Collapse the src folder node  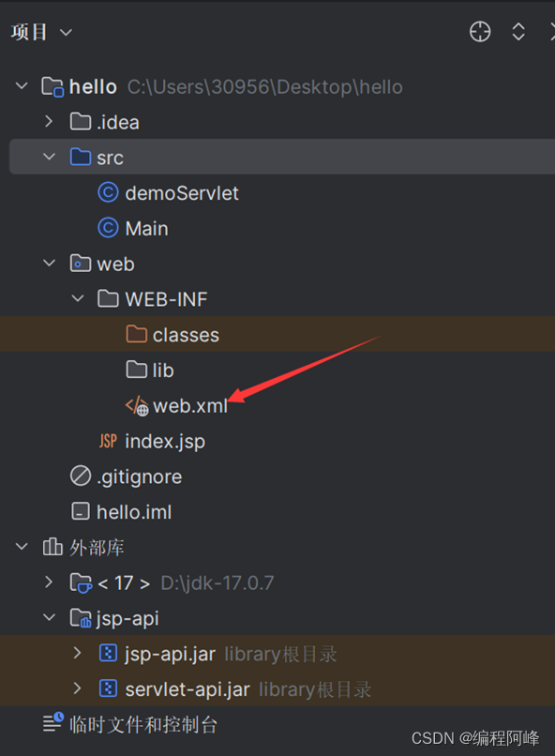point(49,157)
